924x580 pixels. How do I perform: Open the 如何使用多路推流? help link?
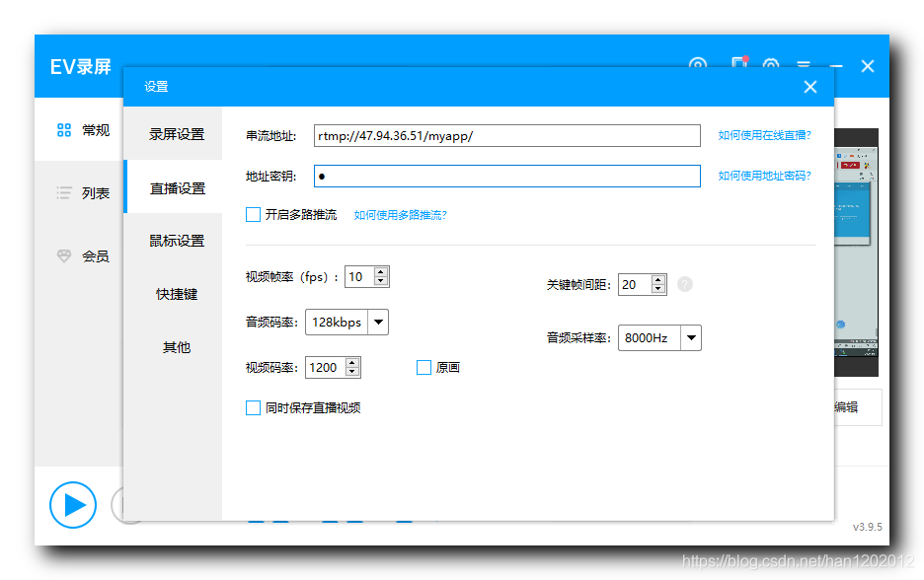point(400,215)
